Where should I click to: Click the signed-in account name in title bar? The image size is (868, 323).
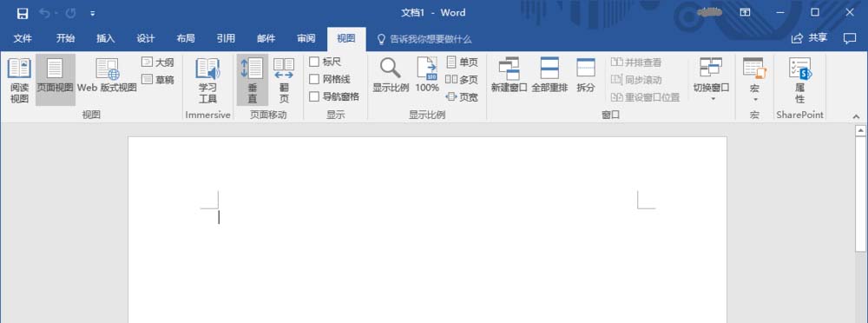(710, 12)
